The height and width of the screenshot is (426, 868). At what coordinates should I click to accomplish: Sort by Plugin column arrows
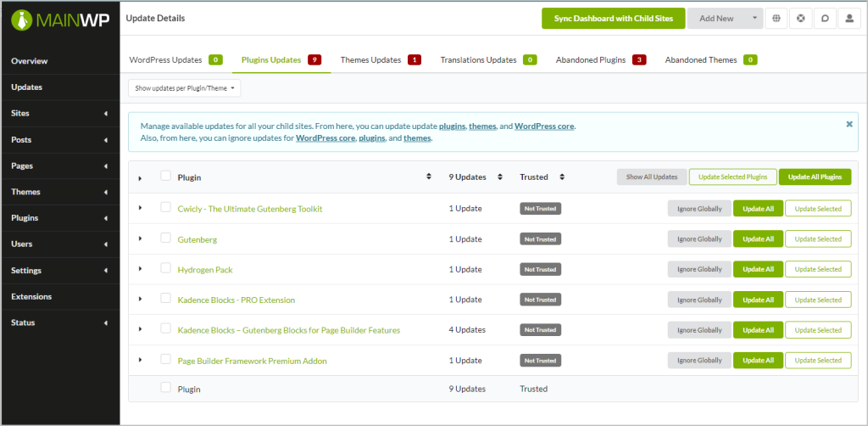[x=429, y=177]
